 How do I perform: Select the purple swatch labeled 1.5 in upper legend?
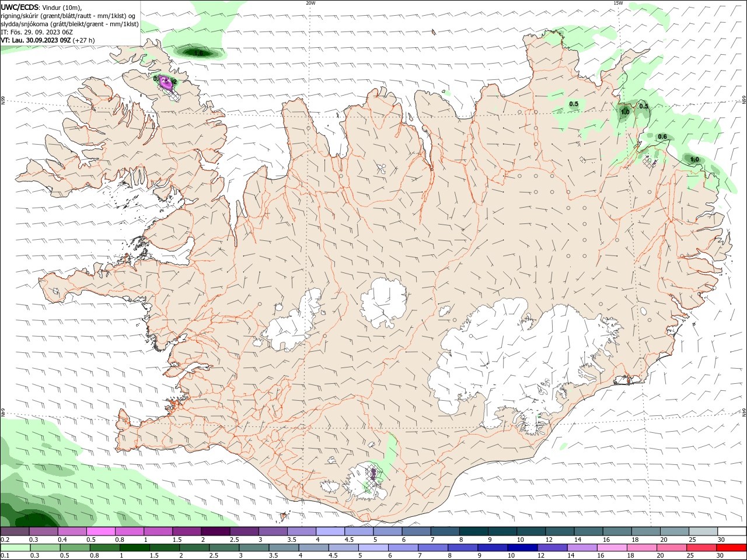(x=187, y=531)
